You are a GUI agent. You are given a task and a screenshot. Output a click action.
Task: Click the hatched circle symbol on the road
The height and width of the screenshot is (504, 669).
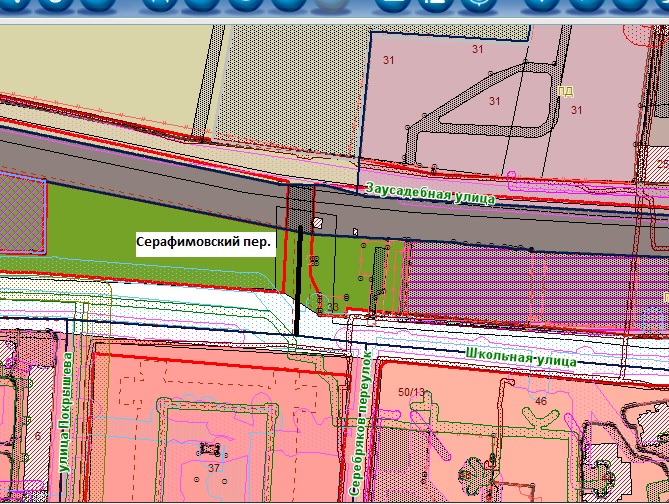[317, 223]
